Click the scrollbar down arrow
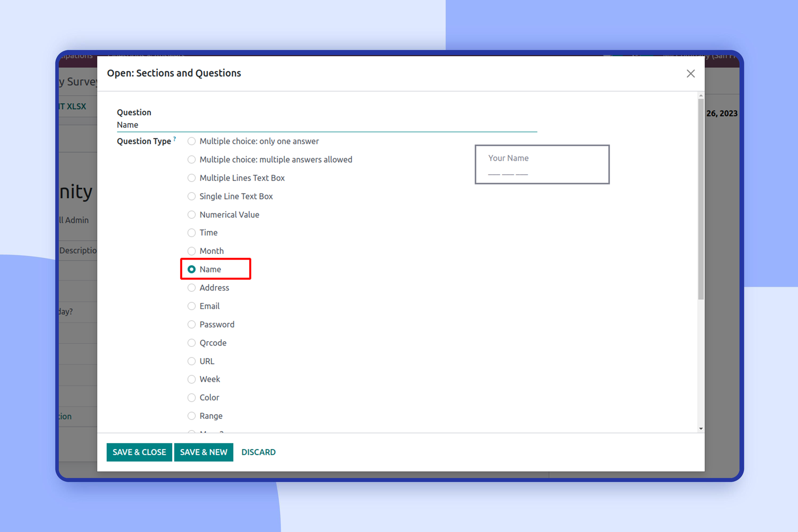The height and width of the screenshot is (532, 798). [x=701, y=429]
